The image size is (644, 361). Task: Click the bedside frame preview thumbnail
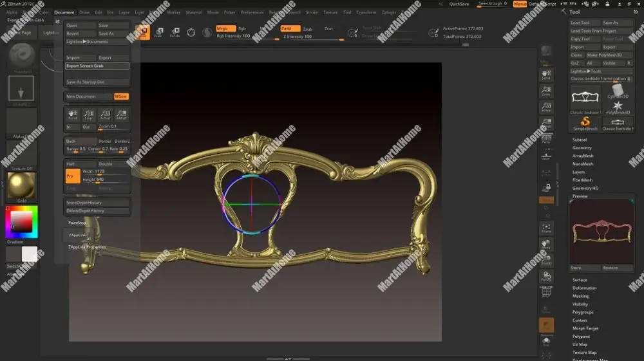coord(601,231)
